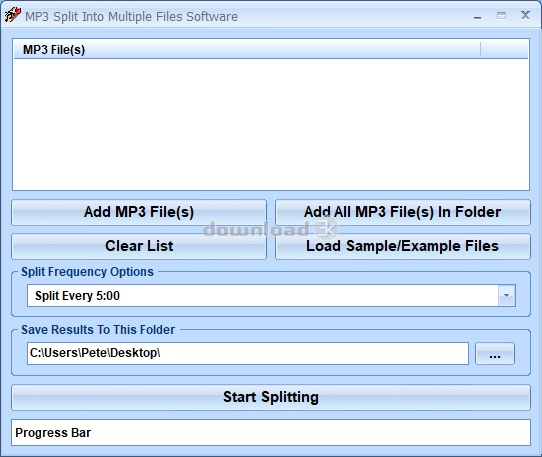Viewport: 542px width, 457px height.
Task: Maximize the MP3 Split window
Action: click(x=501, y=16)
